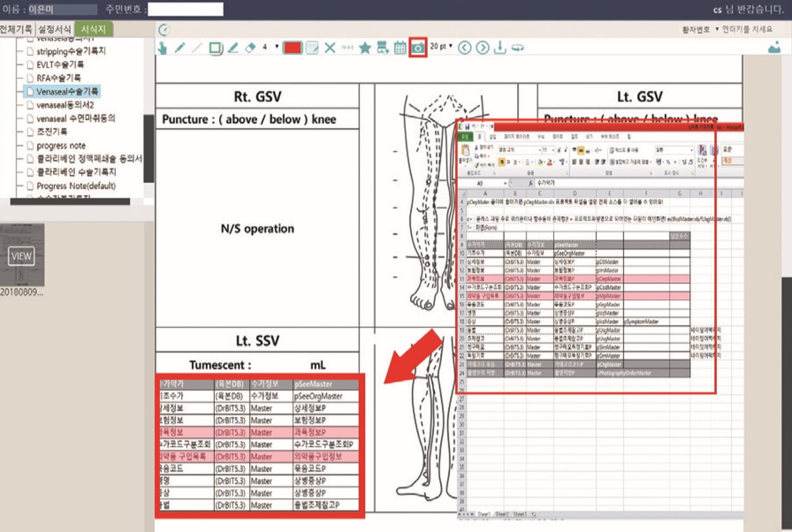This screenshot has height=532, width=792.
Task: Click Excel conditional formatting icon in inset
Action: (702, 150)
